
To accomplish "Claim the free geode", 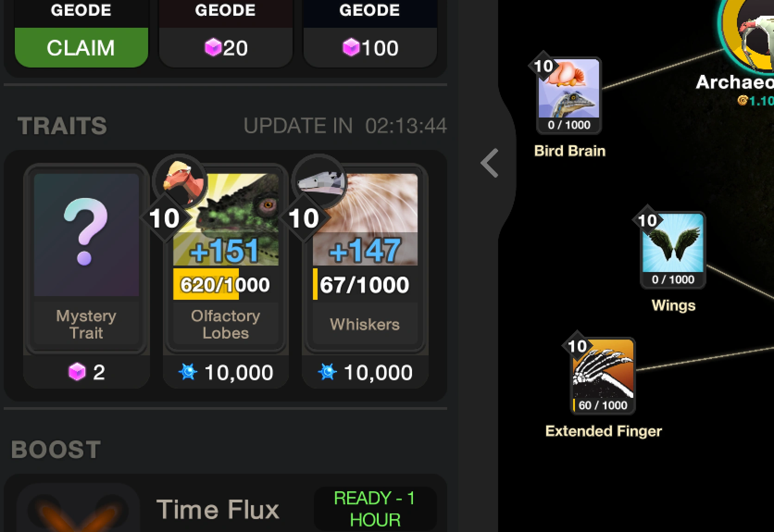I will pos(81,47).
